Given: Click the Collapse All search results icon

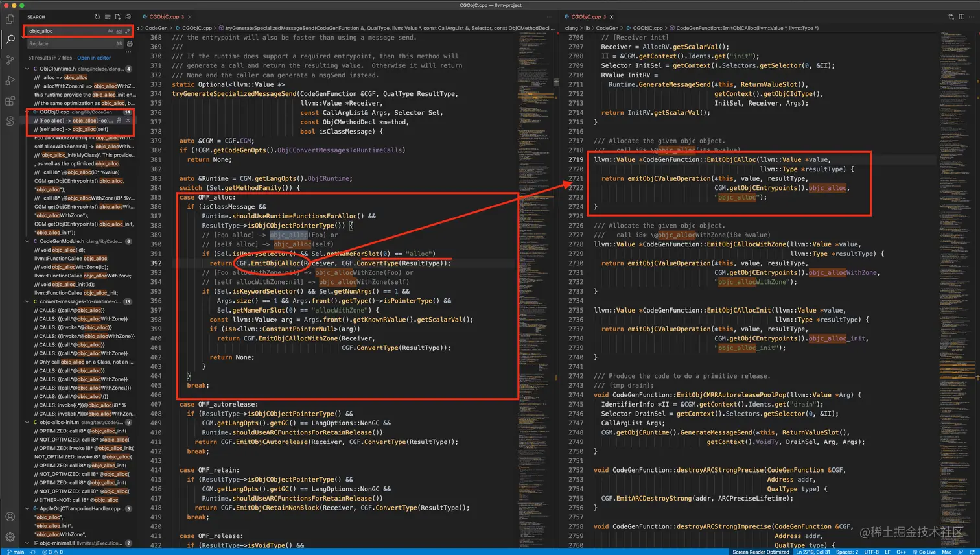Looking at the screenshot, I should click(128, 17).
